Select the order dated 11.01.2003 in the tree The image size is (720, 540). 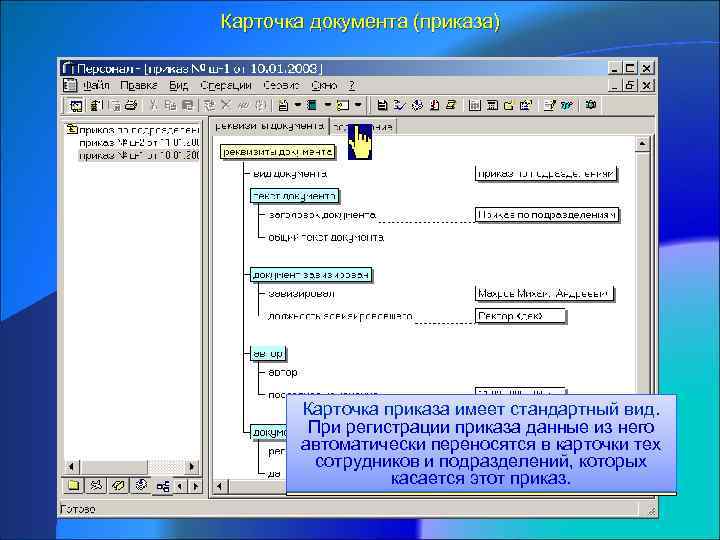[x=139, y=142]
